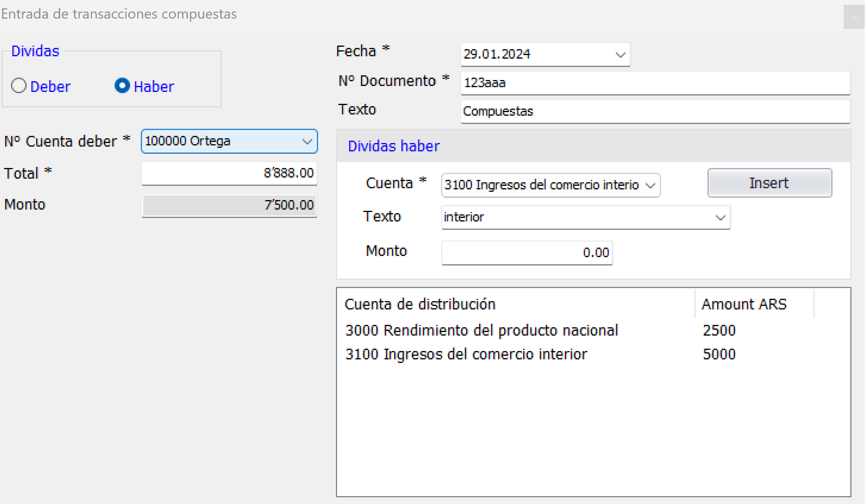Select the Haber radio option
This screenshot has height=504, width=865.
pos(122,86)
